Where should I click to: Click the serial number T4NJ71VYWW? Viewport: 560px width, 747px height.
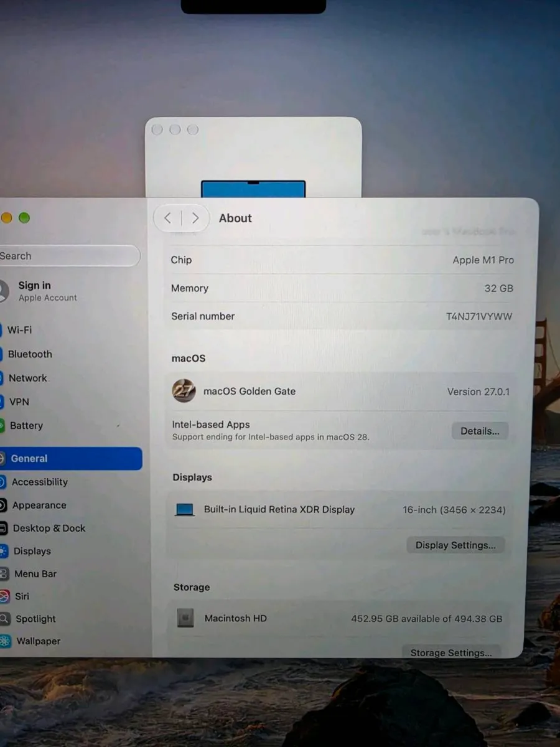coord(479,316)
